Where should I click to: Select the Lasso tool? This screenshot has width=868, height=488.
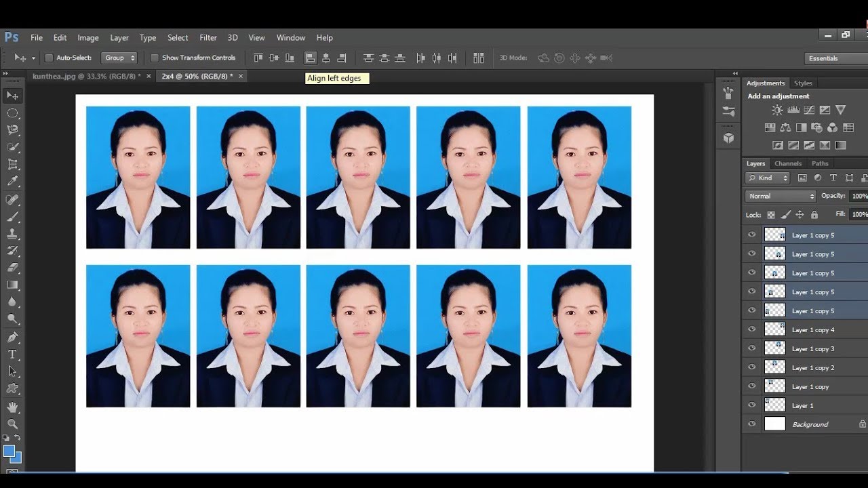12,129
